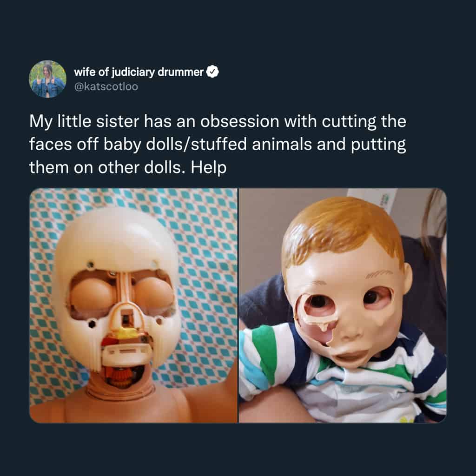Click the painted eyebrow on the doll mask
The height and width of the screenshot is (476, 476).
379,274
